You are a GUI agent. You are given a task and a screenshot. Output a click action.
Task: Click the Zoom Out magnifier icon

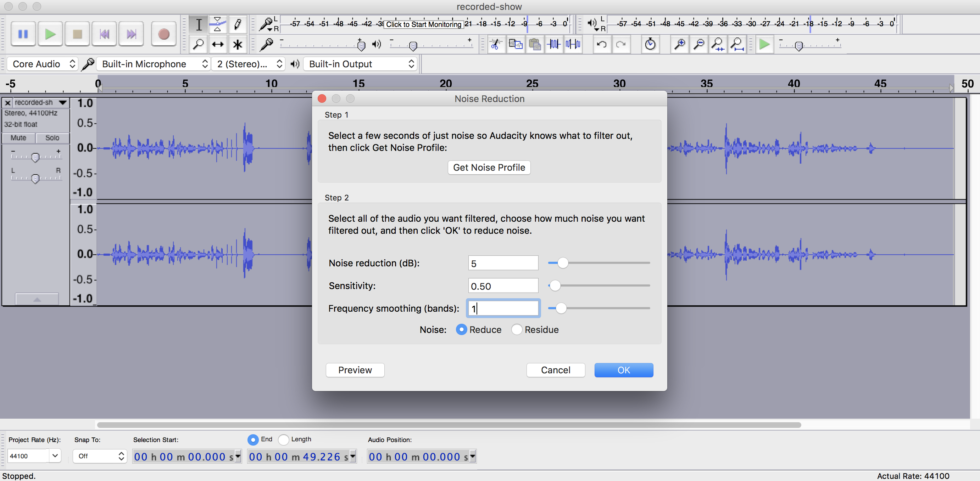pyautogui.click(x=699, y=45)
